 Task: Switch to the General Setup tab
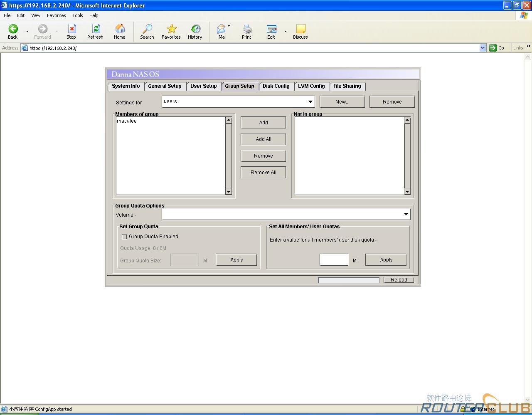[165, 86]
